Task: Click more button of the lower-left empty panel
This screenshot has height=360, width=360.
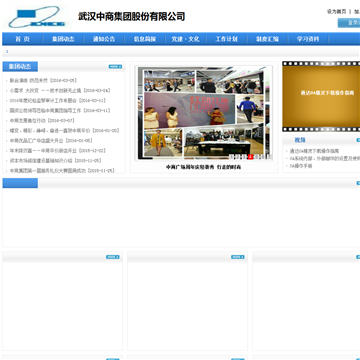Action: coord(113,257)
